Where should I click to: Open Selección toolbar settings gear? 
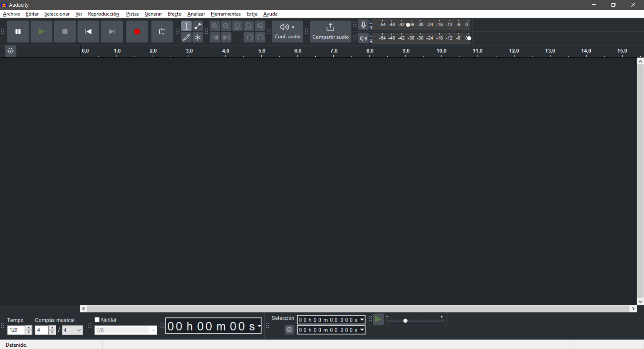(x=289, y=330)
